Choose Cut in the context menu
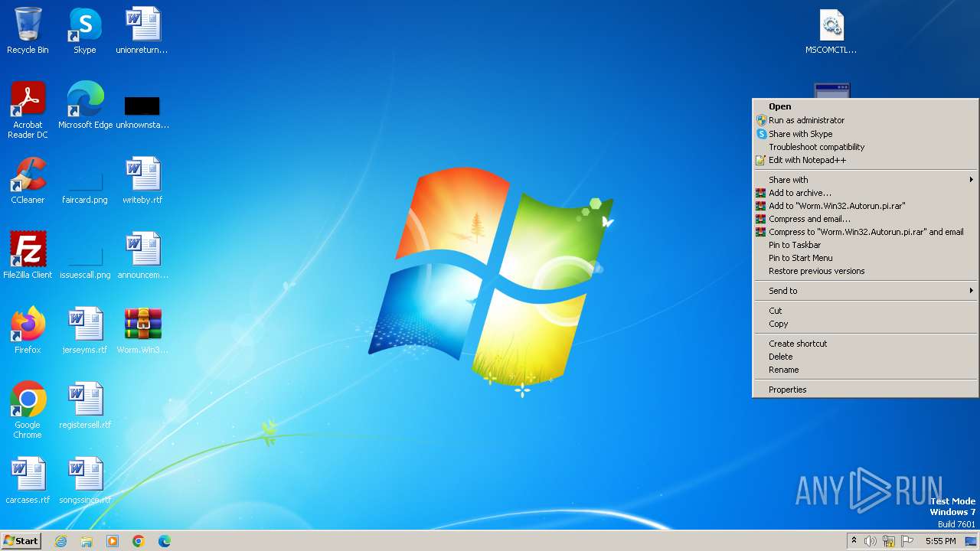This screenshot has width=980, height=551. [x=865, y=311]
